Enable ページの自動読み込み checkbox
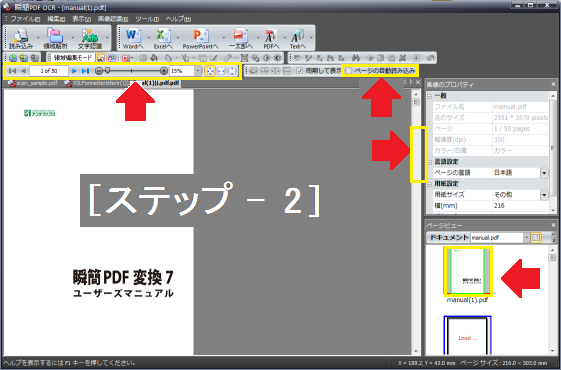The image size is (561, 370). point(348,71)
